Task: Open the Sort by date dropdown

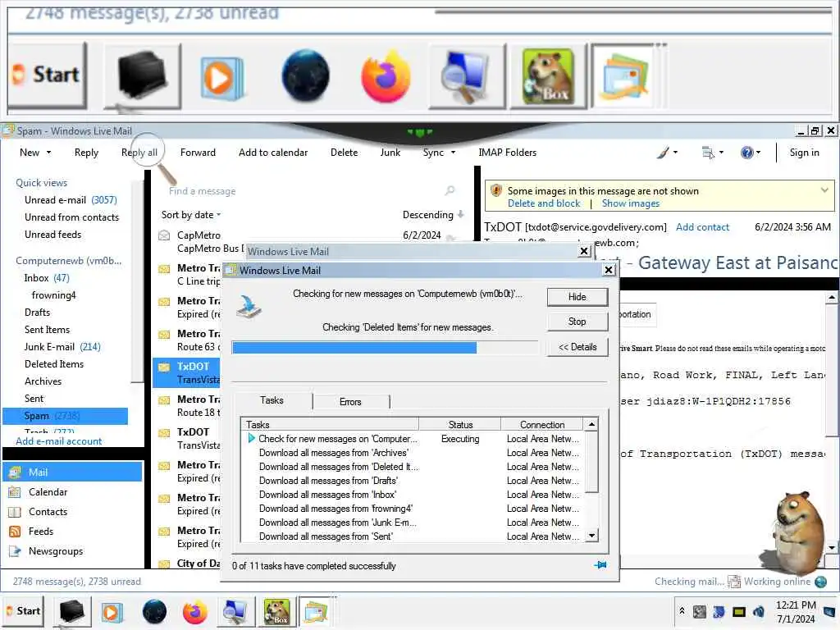Action: pos(190,215)
